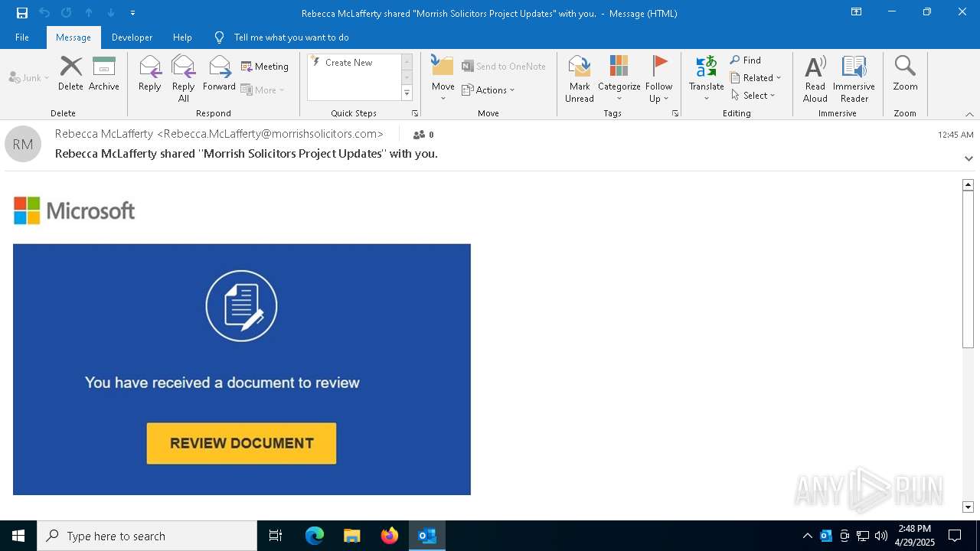Open the Windows Start menu
Viewport: 980px width, 551px height.
(18, 536)
